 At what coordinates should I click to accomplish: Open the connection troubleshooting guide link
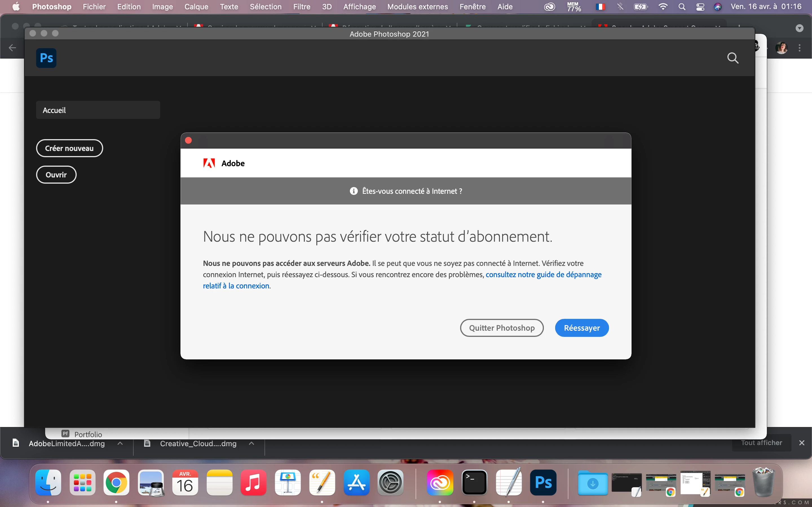pos(543,275)
